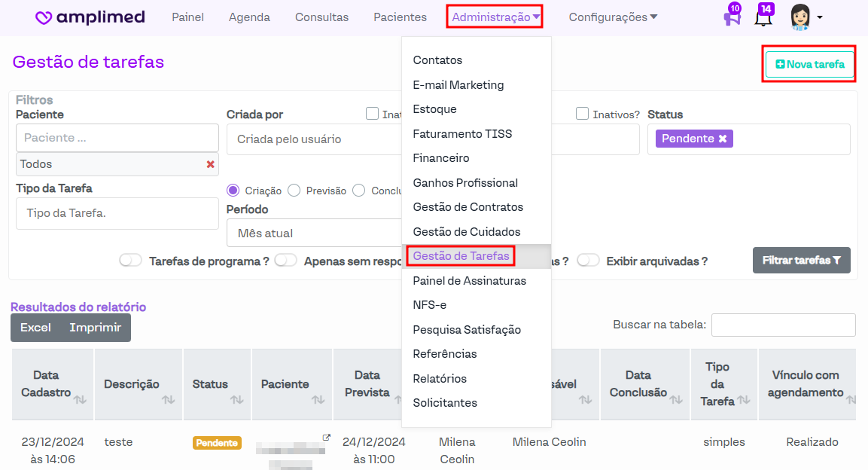Enable the Exibir arquivadas toggle
The height and width of the screenshot is (470, 868).
[x=588, y=261]
